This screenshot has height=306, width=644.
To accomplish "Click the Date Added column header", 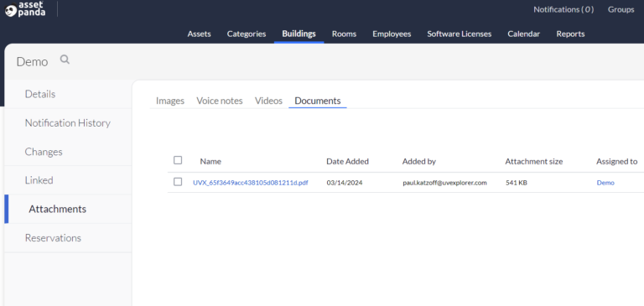I will (347, 162).
